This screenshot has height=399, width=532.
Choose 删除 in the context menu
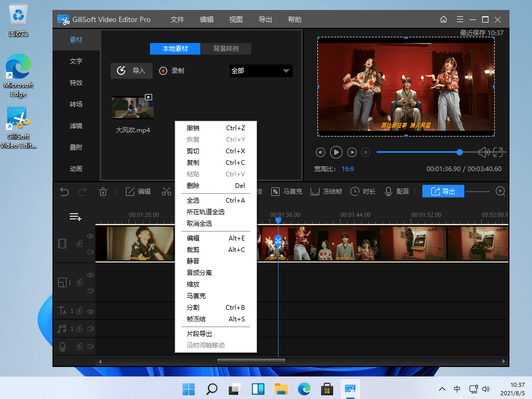click(x=216, y=186)
